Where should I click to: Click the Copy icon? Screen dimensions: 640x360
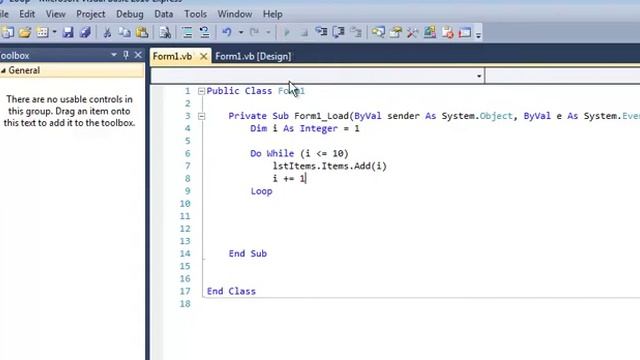click(124, 32)
